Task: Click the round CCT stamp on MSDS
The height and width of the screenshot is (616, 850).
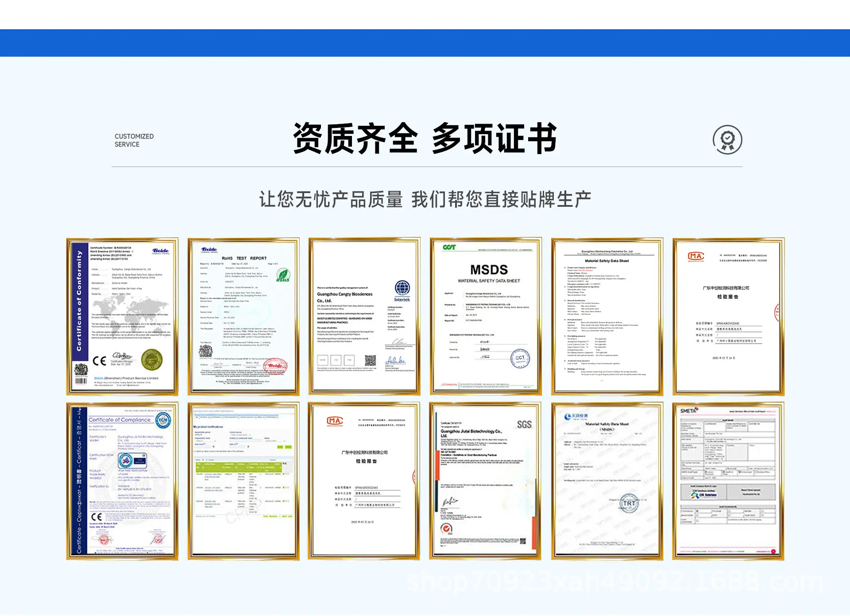Action: 520,359
